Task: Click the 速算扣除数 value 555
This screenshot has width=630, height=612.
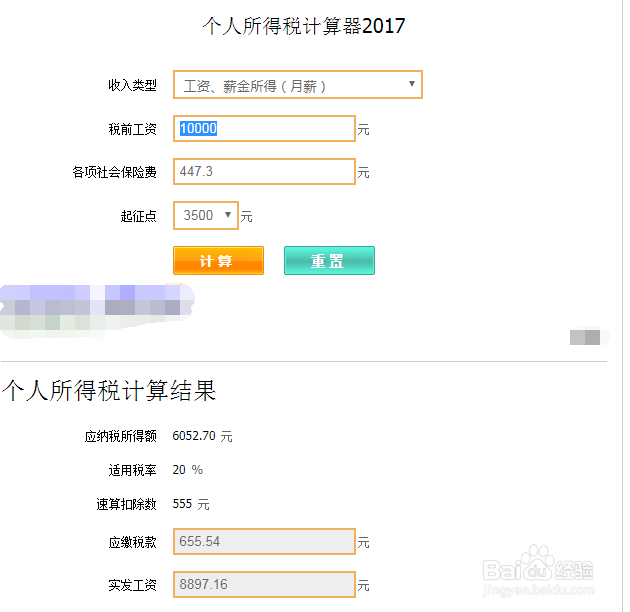Action: pyautogui.click(x=182, y=504)
